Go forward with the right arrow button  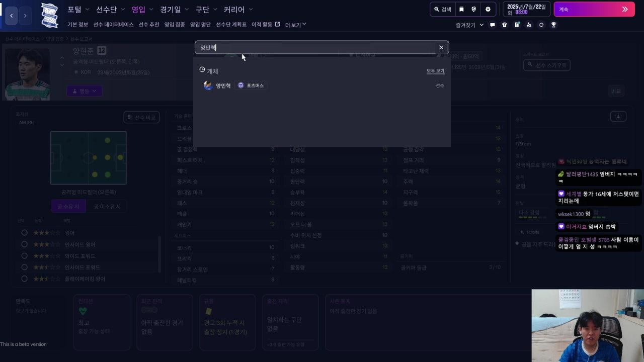25,16
